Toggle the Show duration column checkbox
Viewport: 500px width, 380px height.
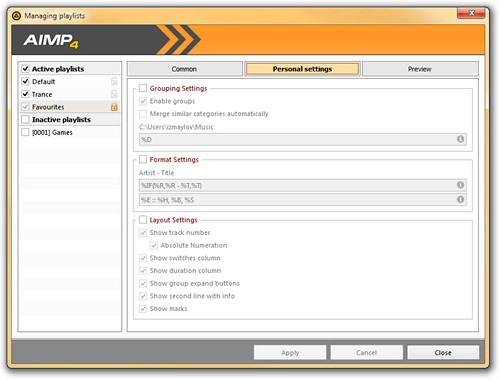(143, 271)
